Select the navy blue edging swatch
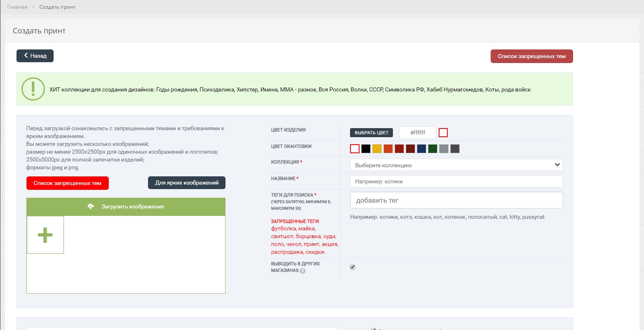Image resolution: width=644 pixels, height=330 pixels. 421,149
